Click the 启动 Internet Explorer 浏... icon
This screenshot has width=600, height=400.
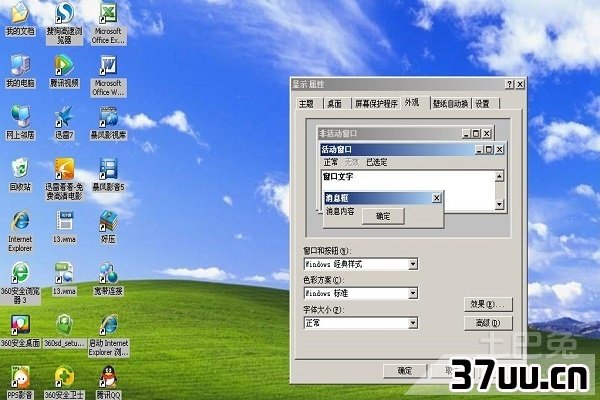pyautogui.click(x=109, y=336)
